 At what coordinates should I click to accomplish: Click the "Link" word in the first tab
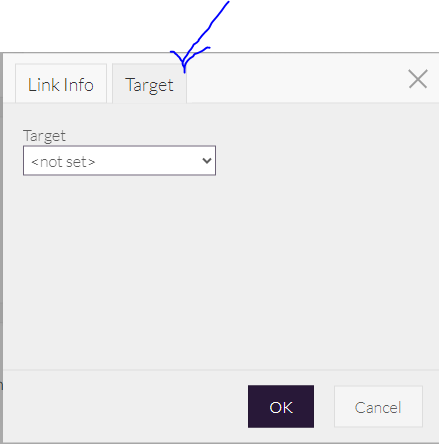(41, 85)
